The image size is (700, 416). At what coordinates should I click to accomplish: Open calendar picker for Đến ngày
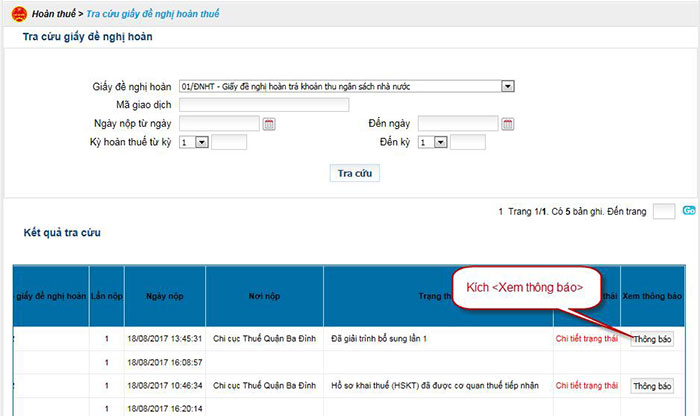click(508, 124)
